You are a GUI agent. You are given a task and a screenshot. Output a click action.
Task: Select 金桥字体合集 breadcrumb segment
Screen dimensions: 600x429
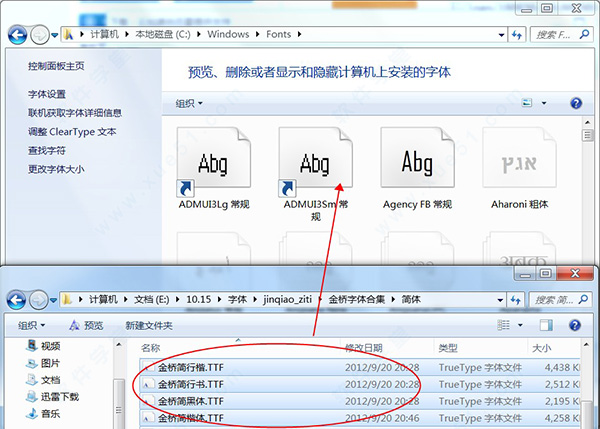point(357,299)
